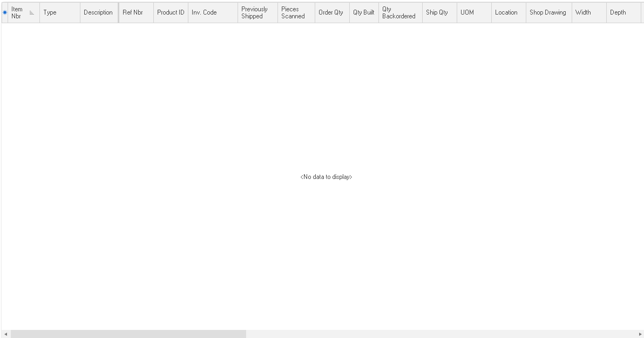Select the Previously Shipped column header

(257, 12)
